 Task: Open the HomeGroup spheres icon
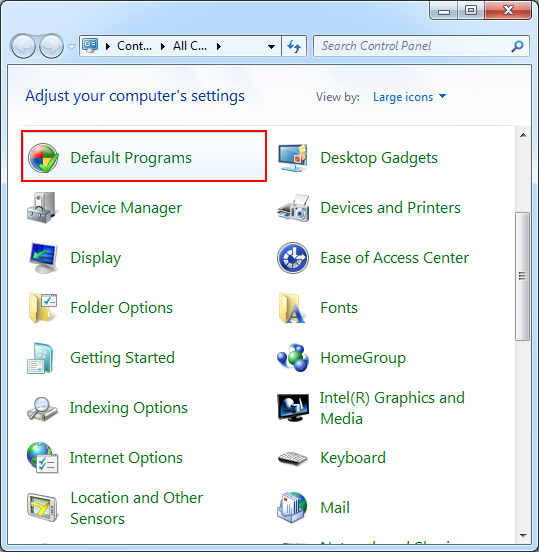(x=293, y=358)
